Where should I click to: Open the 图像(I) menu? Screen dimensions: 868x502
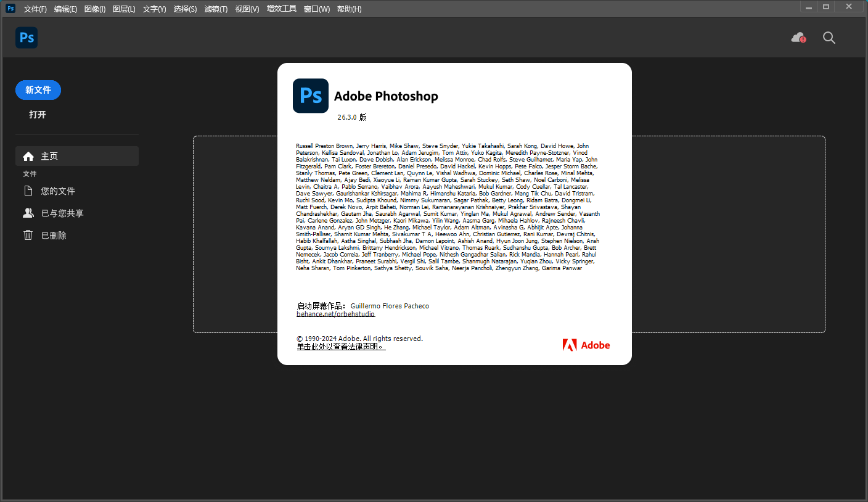(95, 9)
